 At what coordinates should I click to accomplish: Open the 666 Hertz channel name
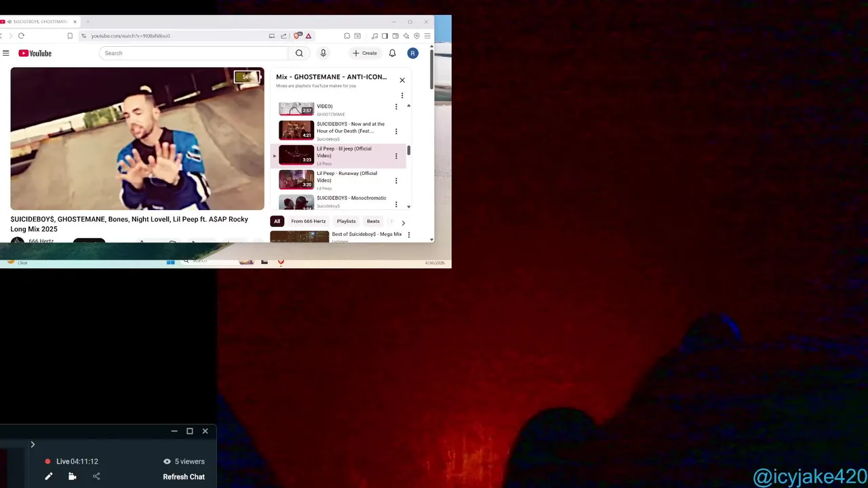click(x=41, y=241)
